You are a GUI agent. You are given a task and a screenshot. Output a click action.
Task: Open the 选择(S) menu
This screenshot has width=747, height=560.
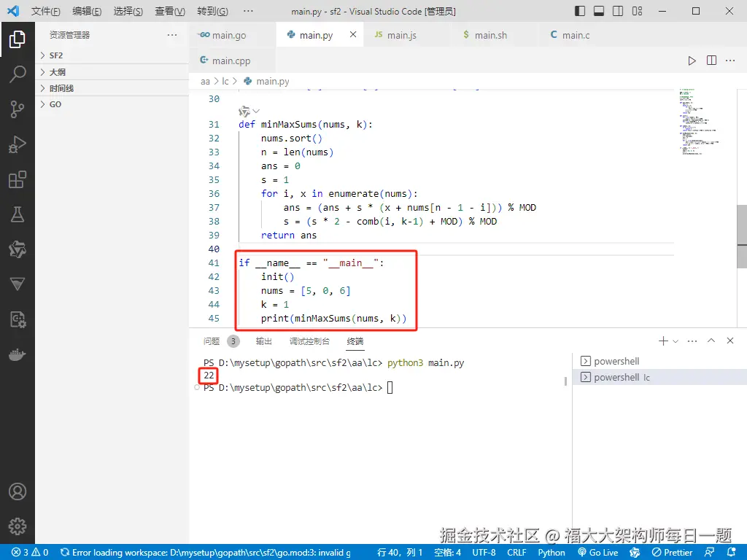(x=128, y=11)
